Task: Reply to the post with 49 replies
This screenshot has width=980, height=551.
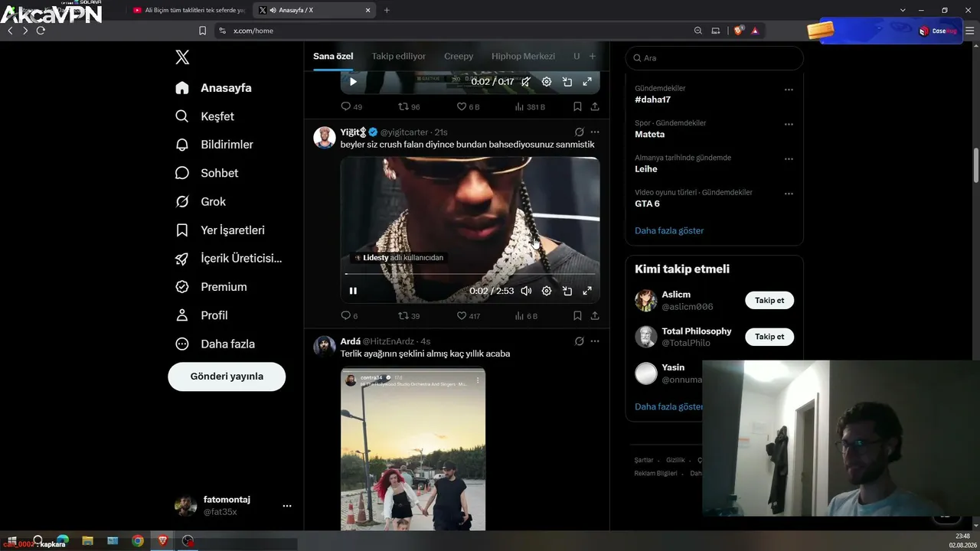Action: [351, 106]
